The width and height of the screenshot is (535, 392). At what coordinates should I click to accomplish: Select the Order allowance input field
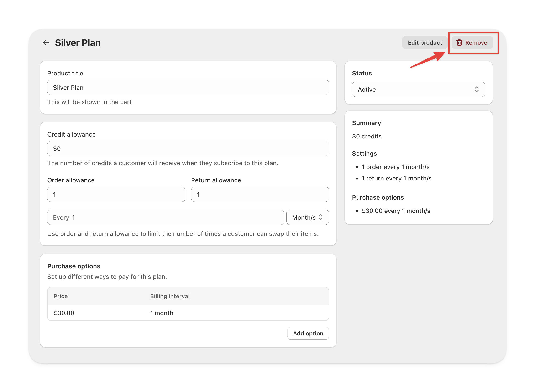[x=116, y=194]
